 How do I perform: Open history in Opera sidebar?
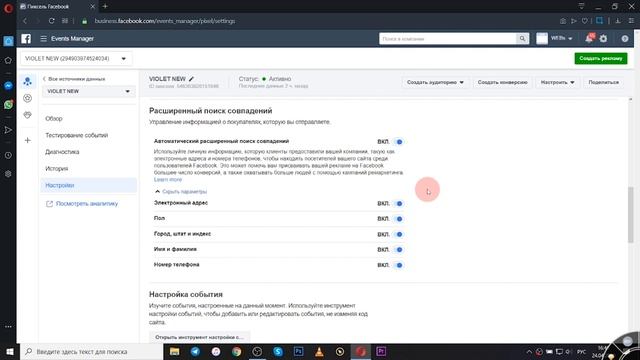[8, 156]
